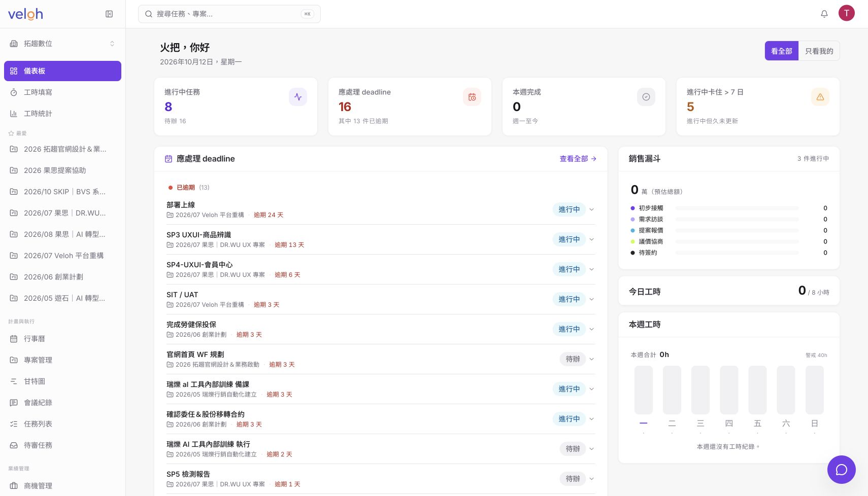Click the activity pulse icon in 進行中任務 card
Viewport: 868px width, 496px height.
click(298, 97)
